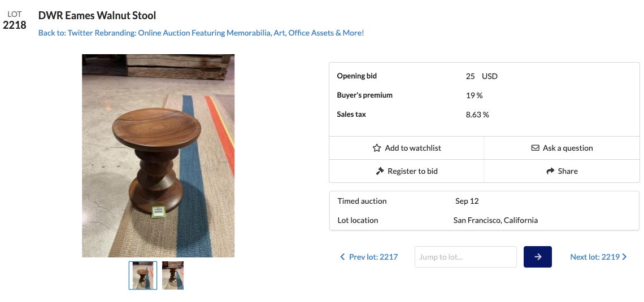This screenshot has height=302, width=644.
Task: Select the first stool thumbnail
Action: [x=143, y=275]
